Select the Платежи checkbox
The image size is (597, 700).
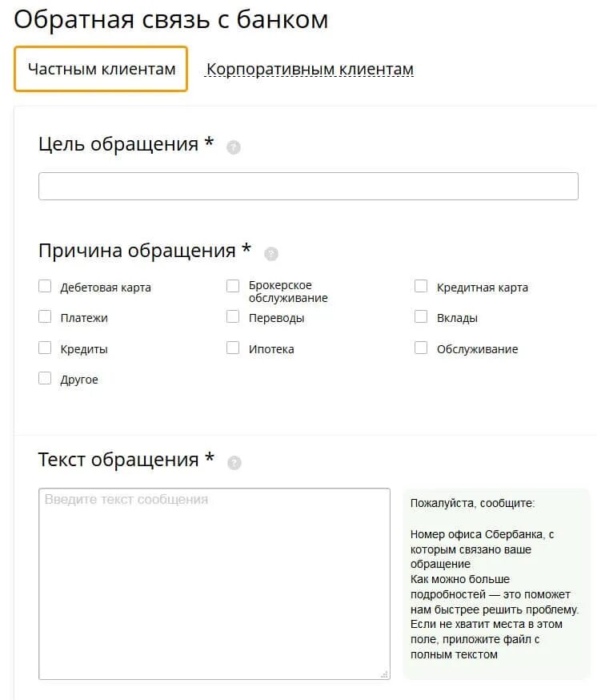click(x=45, y=316)
